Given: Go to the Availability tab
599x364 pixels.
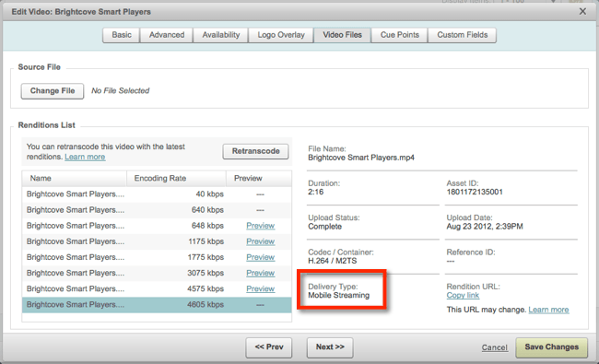Looking at the screenshot, I should (221, 35).
